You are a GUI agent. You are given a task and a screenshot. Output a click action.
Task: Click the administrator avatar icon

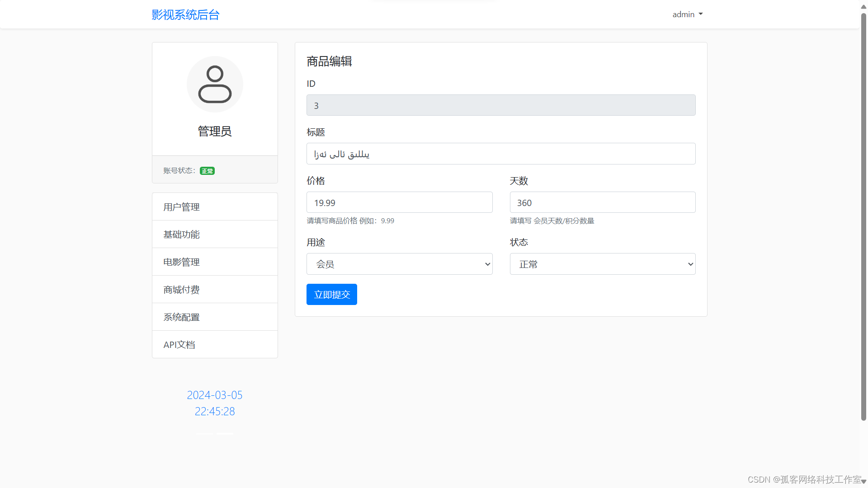215,84
